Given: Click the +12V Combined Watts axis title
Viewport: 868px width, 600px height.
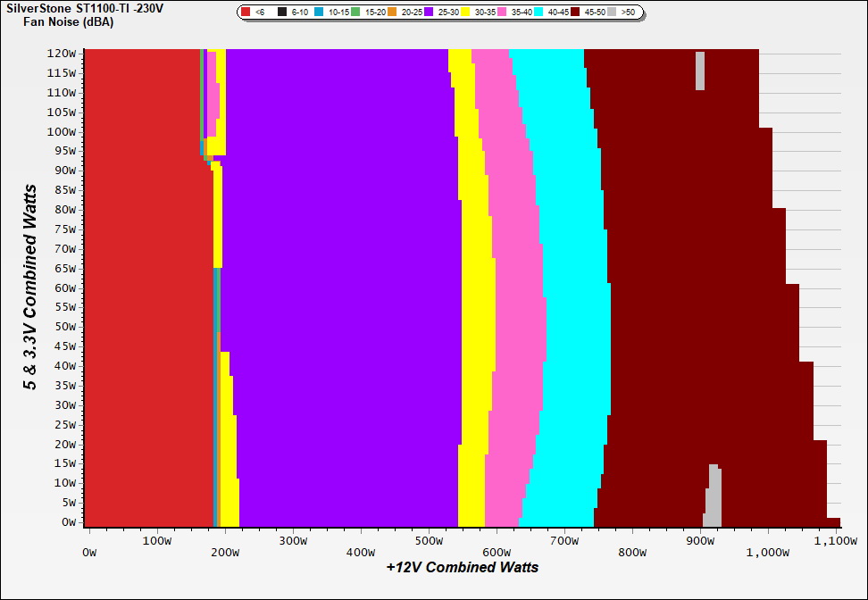Looking at the screenshot, I should coord(463,567).
